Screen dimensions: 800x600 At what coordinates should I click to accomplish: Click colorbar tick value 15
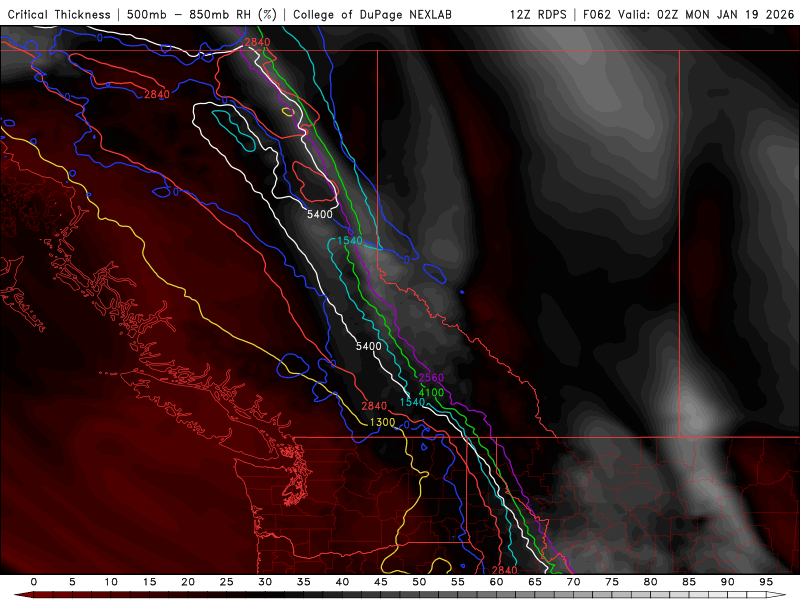[x=149, y=582]
